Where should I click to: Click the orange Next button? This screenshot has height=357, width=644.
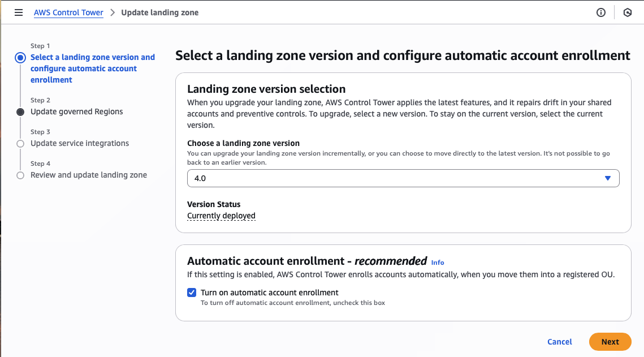(x=610, y=342)
